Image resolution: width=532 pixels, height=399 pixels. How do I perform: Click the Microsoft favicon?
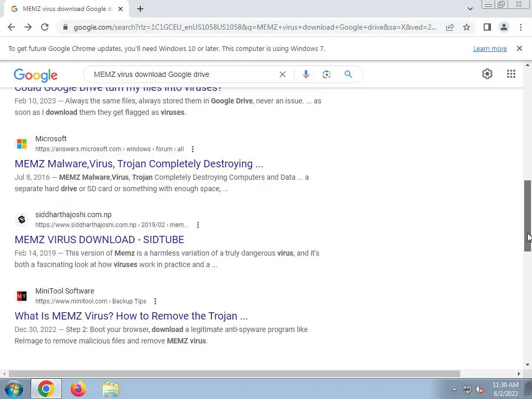[x=22, y=143]
